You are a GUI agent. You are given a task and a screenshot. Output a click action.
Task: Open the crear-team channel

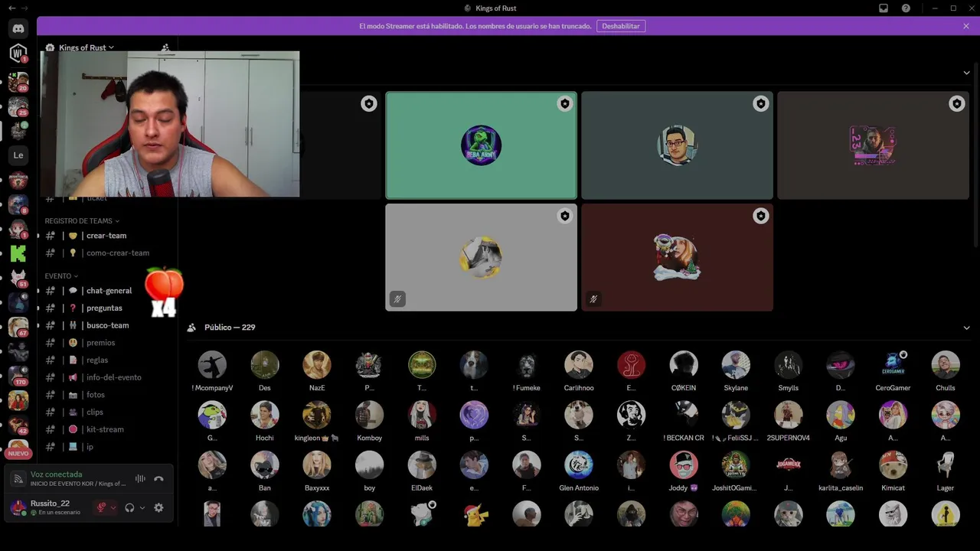click(x=107, y=236)
